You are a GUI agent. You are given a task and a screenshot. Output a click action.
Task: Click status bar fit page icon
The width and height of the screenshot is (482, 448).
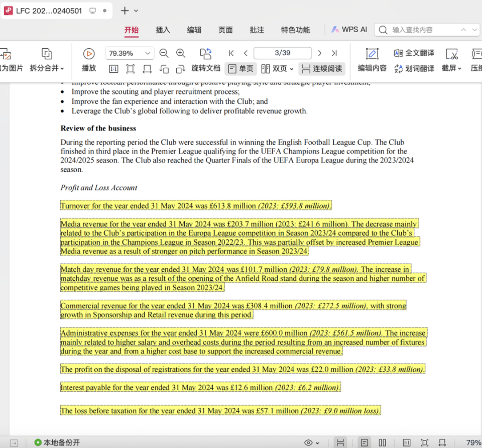click(x=425, y=443)
